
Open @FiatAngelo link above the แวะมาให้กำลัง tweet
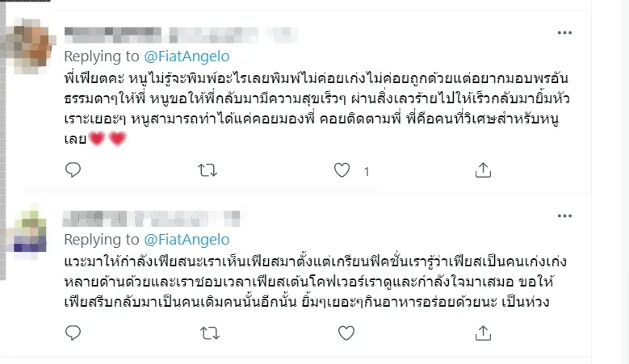(186, 240)
